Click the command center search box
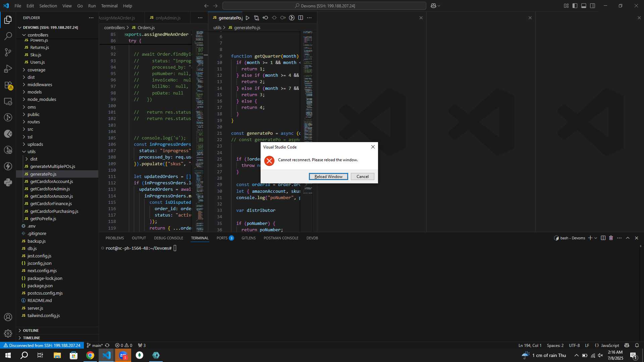Screen dimensions: 644x362 (x=324, y=6)
